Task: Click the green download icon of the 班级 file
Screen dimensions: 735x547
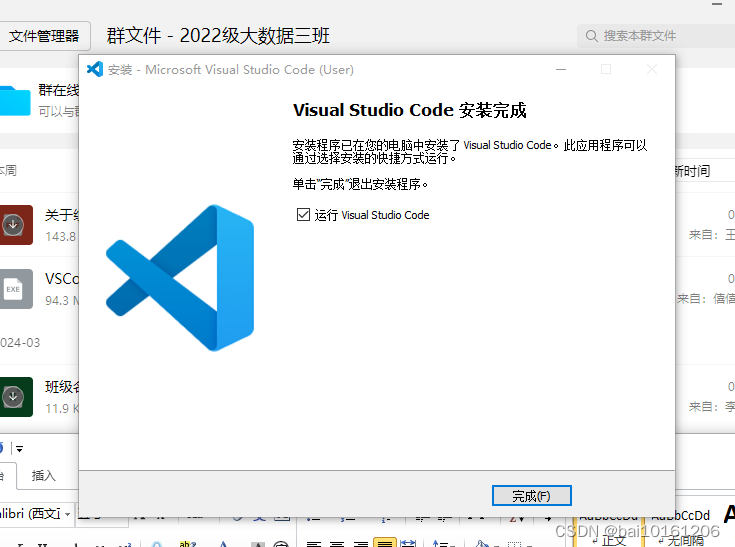Action: point(15,397)
